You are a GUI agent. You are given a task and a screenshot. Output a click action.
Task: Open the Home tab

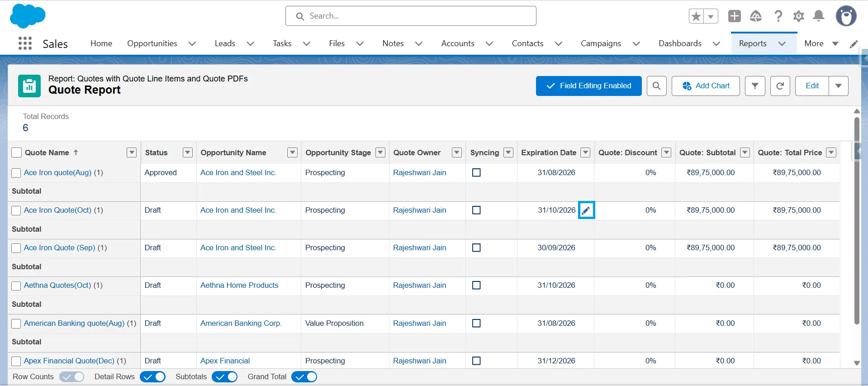[101, 43]
